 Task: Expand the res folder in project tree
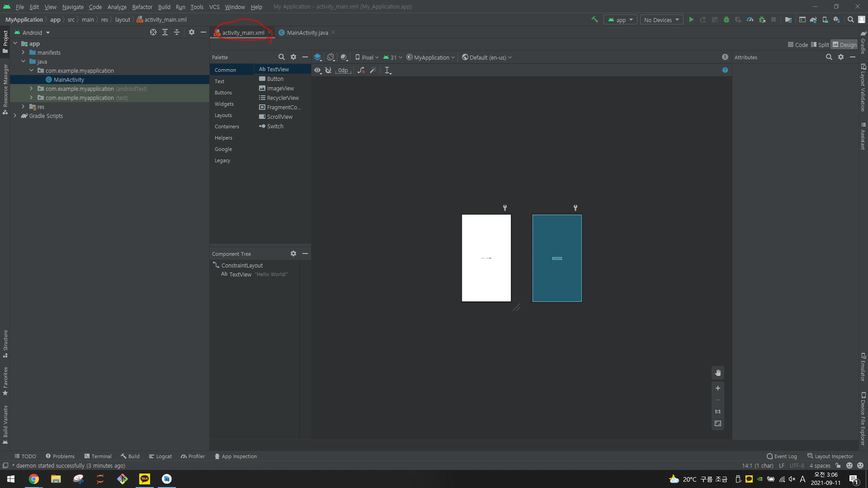23,107
